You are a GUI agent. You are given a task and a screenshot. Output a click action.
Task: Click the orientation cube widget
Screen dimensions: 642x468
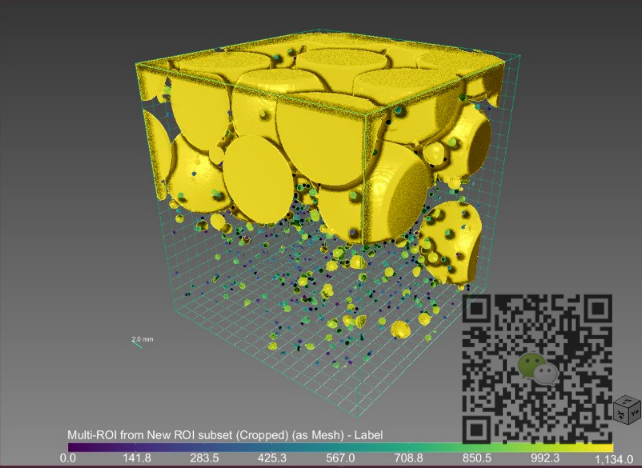click(x=626, y=410)
